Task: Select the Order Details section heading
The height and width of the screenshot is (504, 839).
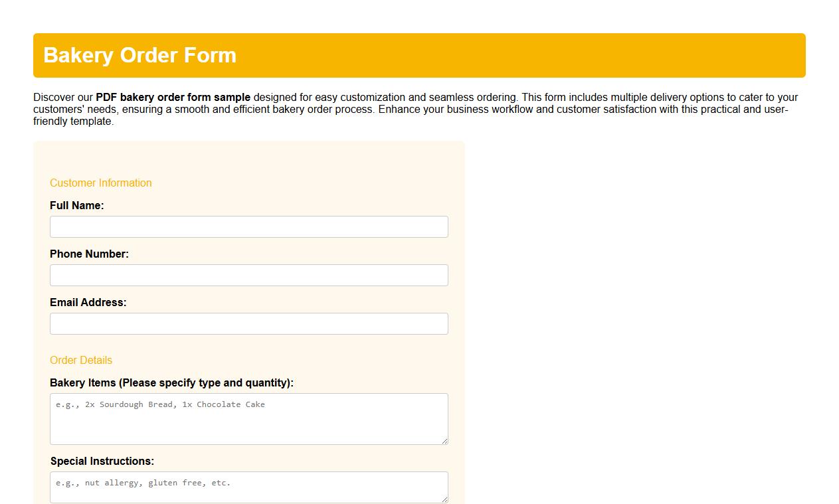Action: (80, 360)
